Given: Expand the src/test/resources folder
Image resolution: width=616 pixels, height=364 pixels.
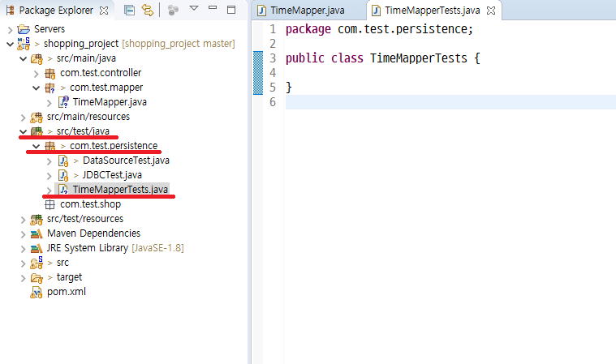Looking at the screenshot, I should pos(24,220).
